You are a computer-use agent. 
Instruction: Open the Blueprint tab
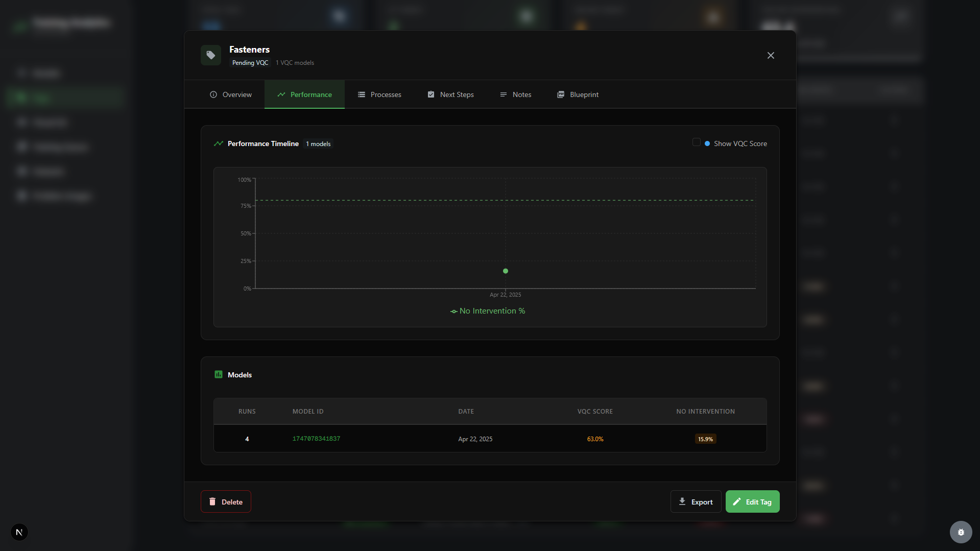coord(578,94)
